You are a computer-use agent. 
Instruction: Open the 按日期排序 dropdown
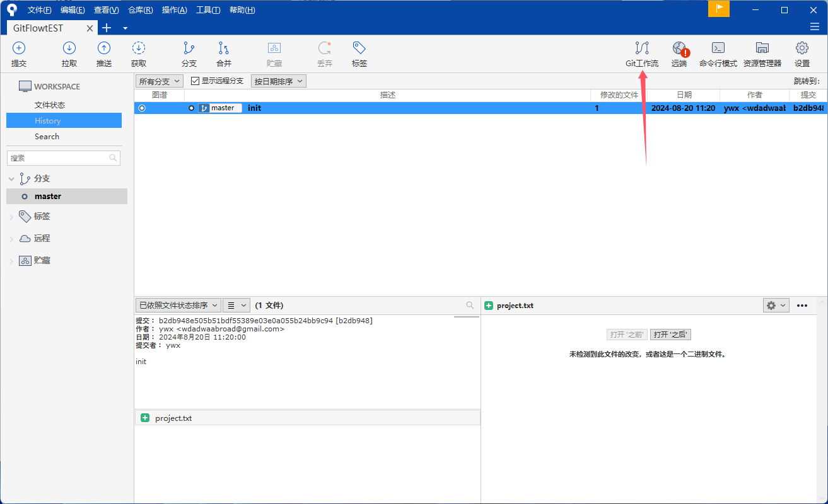click(279, 81)
